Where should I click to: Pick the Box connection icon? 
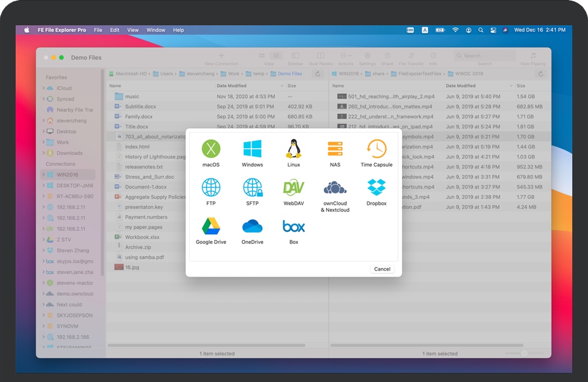click(x=294, y=227)
